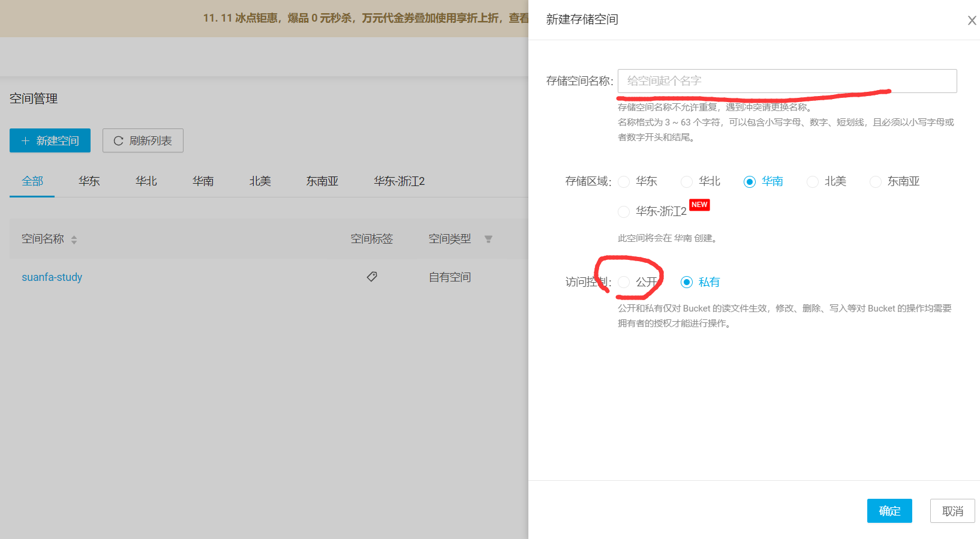Click the 刷新列表 button
The height and width of the screenshot is (539, 980).
[143, 140]
